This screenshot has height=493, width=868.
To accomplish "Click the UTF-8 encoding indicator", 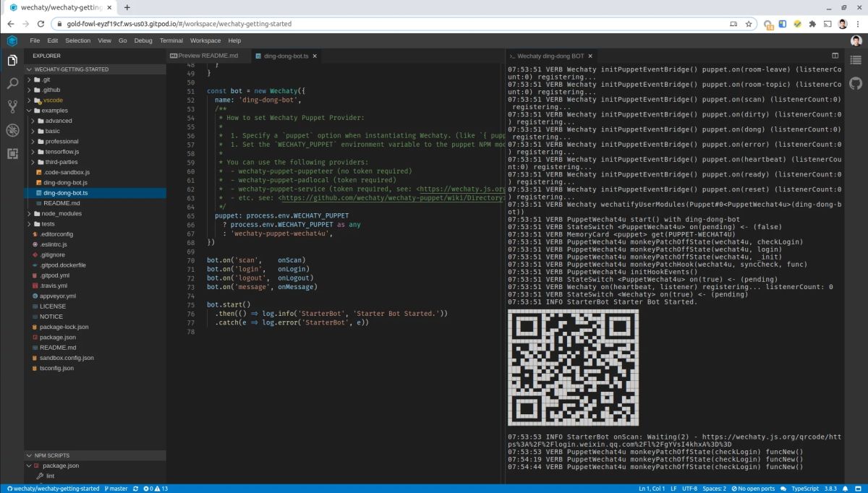I will click(x=689, y=489).
